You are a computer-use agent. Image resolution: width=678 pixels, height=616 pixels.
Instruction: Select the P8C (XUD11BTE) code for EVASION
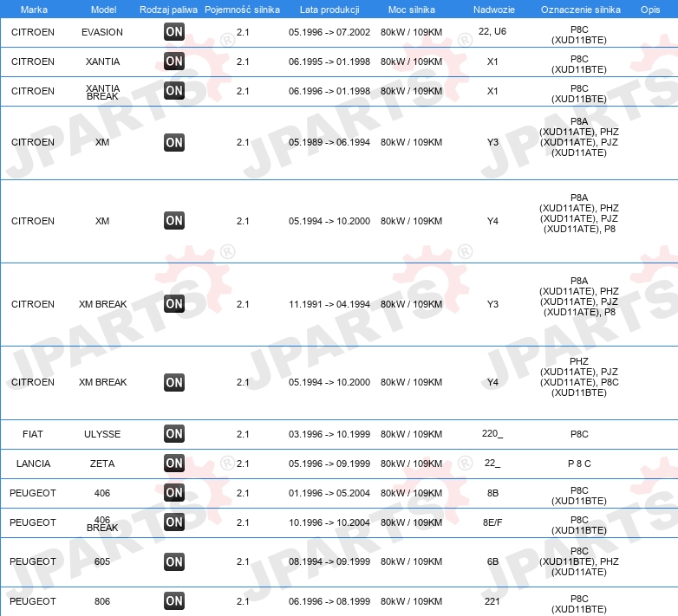coord(579,35)
